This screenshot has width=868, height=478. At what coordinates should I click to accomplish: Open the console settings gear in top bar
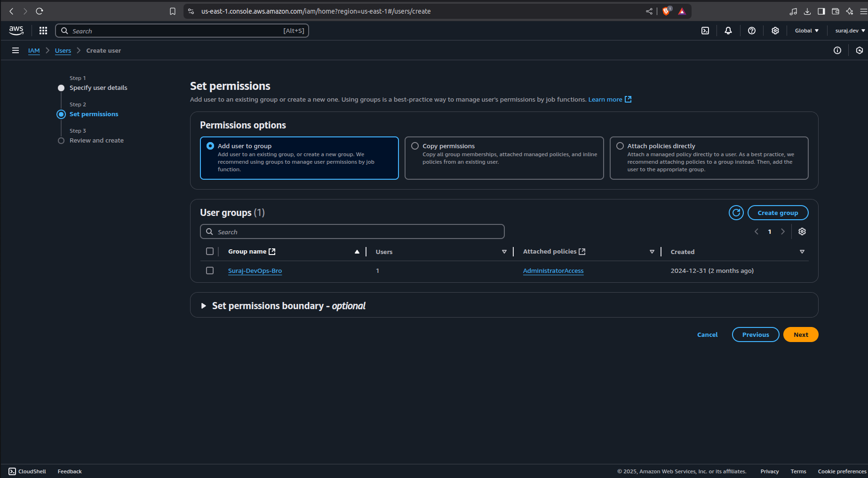[775, 31]
